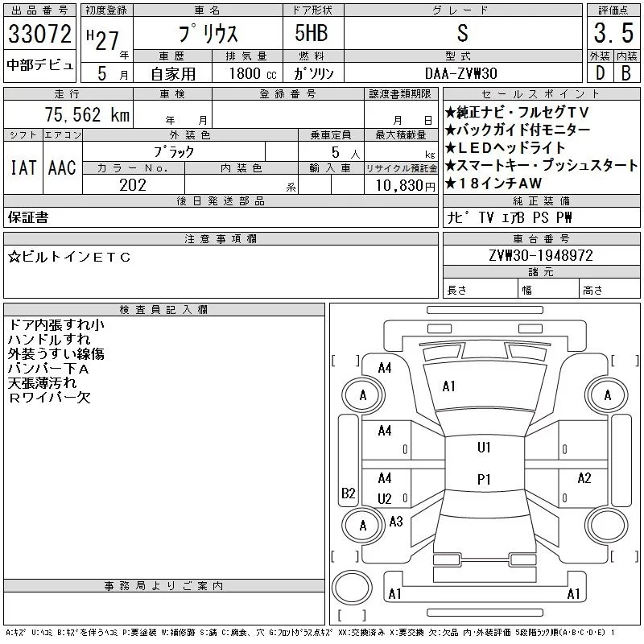Click the A1 scratch marker on the hood
Screen dimensions: 644x644
449,386
